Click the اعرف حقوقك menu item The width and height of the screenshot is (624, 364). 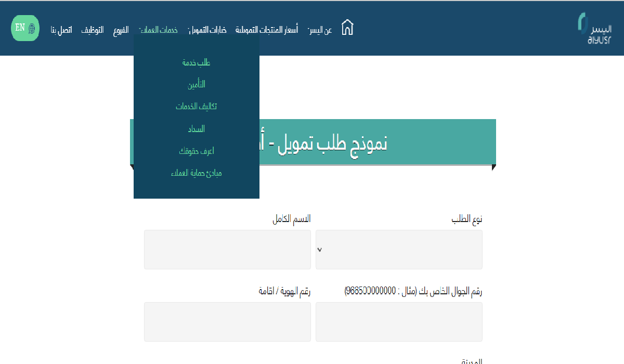(196, 151)
